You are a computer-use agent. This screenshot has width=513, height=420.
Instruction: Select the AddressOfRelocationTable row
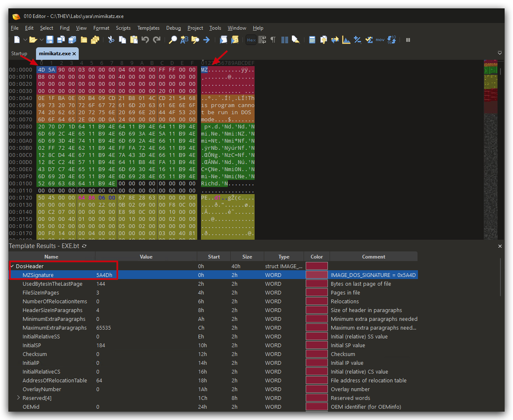coord(213,380)
